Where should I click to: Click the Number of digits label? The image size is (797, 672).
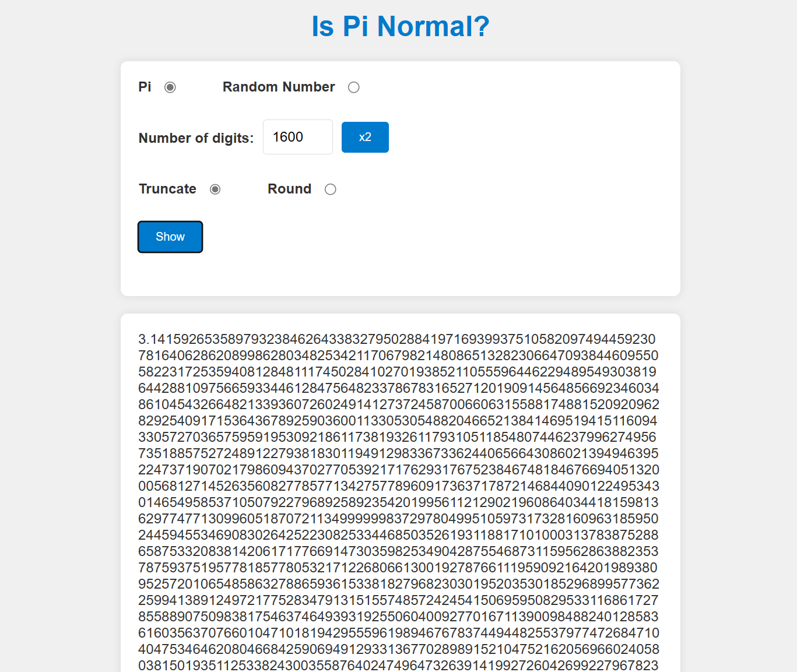pyautogui.click(x=196, y=138)
